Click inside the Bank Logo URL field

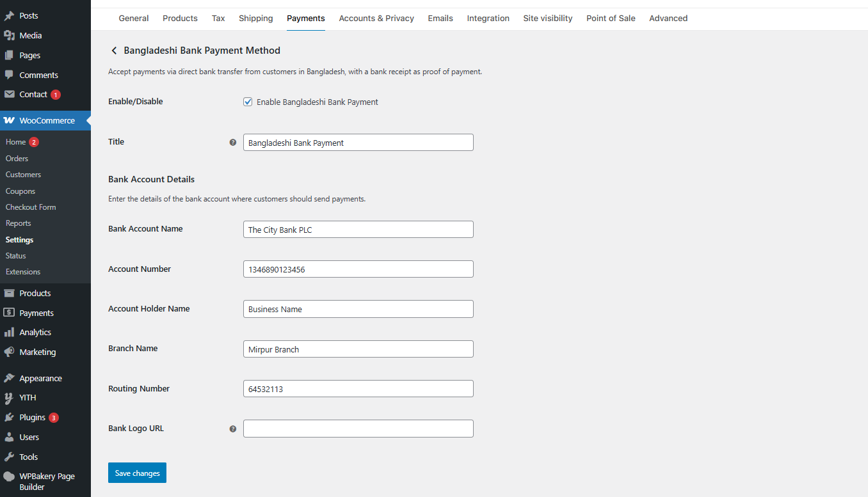click(x=358, y=428)
